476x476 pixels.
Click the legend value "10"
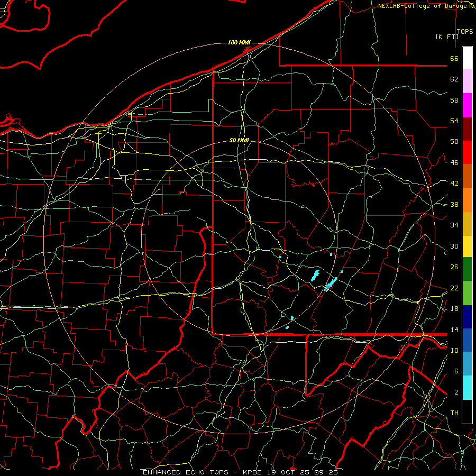pyautogui.click(x=454, y=350)
